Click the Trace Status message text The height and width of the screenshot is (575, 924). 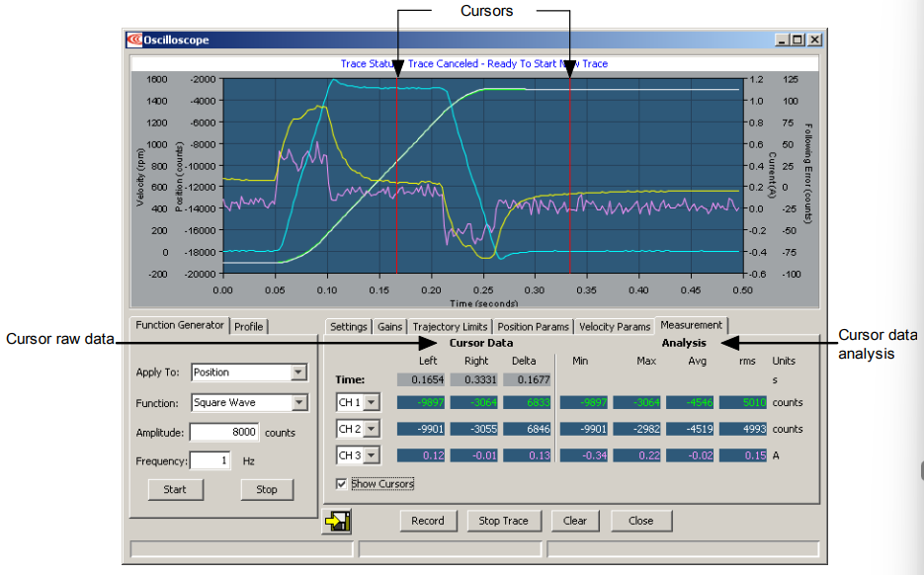click(474, 63)
